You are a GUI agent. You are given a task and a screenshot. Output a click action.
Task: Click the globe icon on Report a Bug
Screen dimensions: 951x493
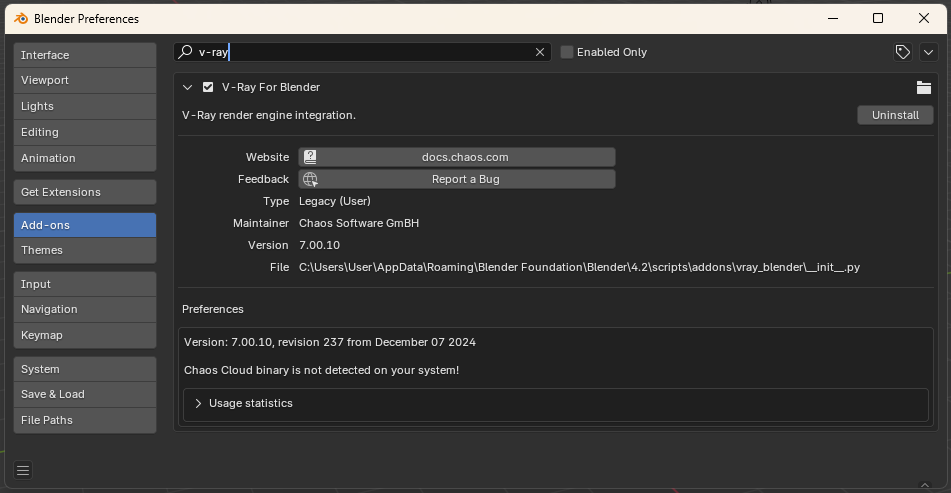pos(310,179)
